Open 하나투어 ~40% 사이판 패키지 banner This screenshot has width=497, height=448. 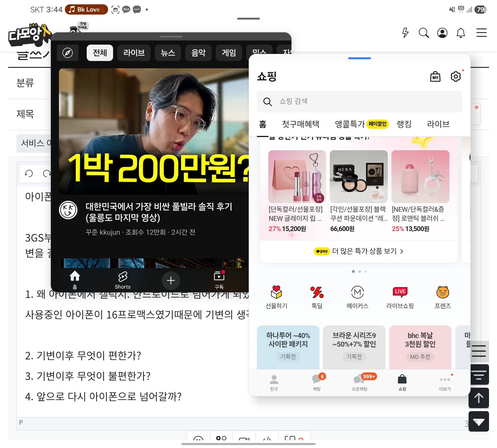pyautogui.click(x=288, y=347)
